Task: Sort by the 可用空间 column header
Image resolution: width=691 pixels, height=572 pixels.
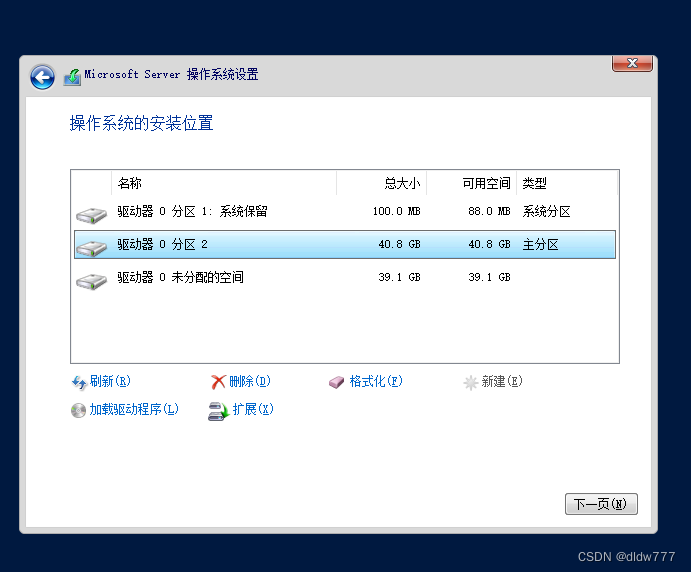Action: point(472,183)
